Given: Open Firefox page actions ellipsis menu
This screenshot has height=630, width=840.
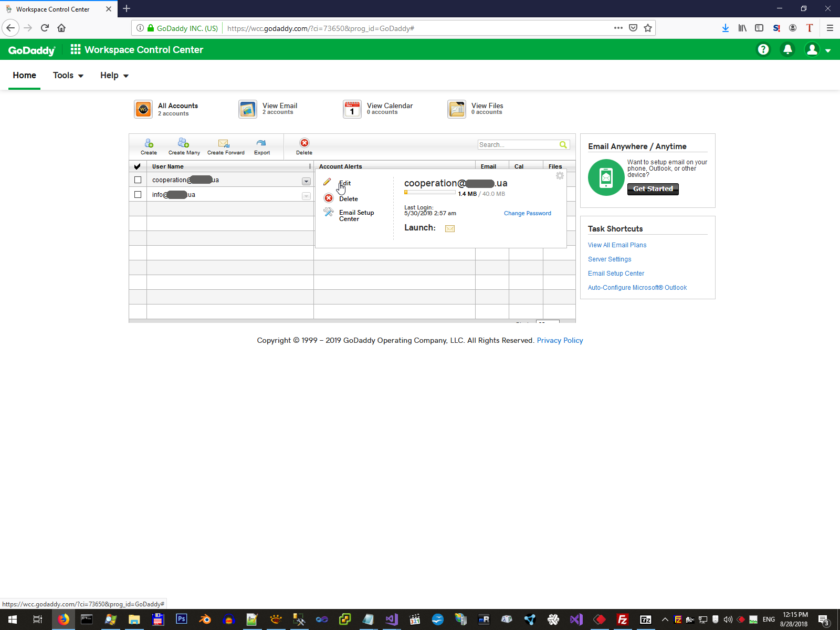Looking at the screenshot, I should (x=618, y=28).
